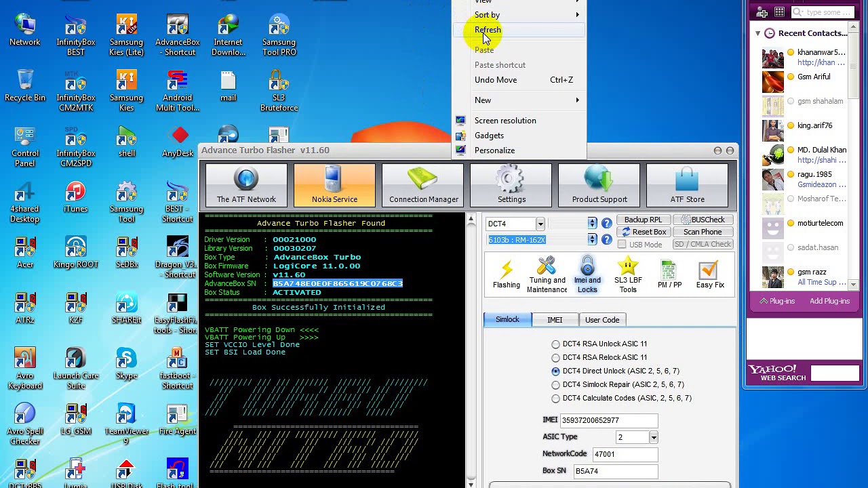The height and width of the screenshot is (488, 868).
Task: Open the ATF Store
Action: [x=687, y=184]
